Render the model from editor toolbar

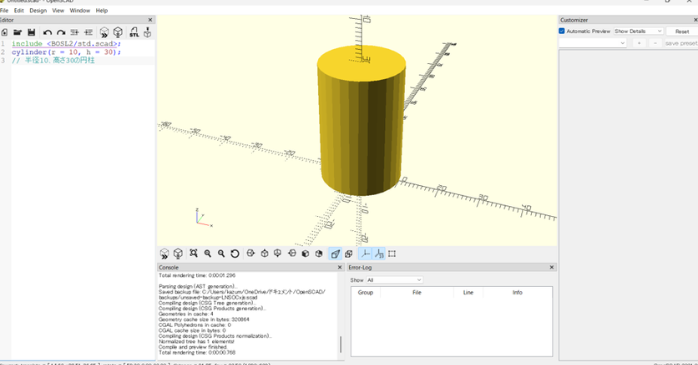(118, 32)
